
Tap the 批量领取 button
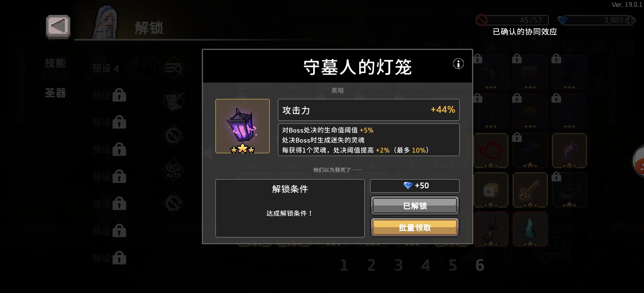pos(415,227)
